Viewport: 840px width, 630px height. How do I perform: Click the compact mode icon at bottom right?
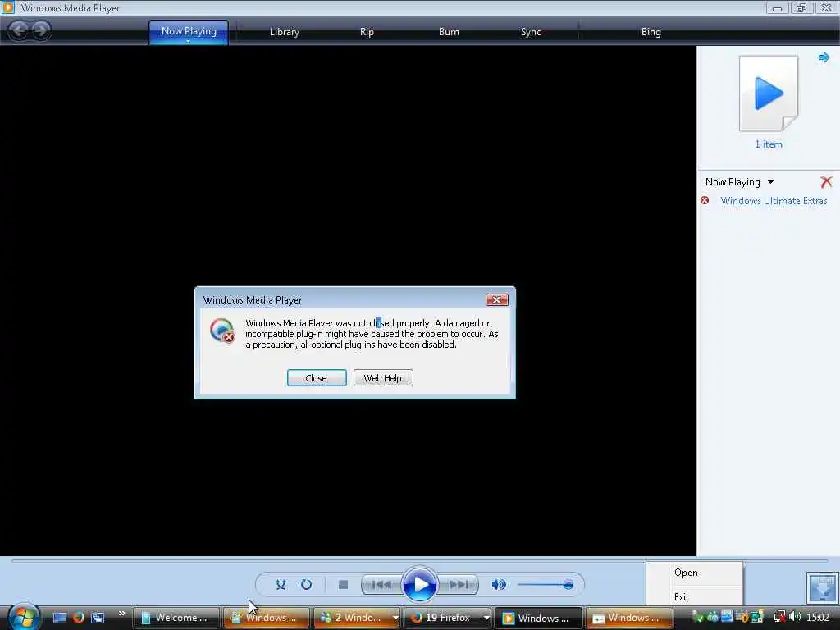tap(822, 588)
